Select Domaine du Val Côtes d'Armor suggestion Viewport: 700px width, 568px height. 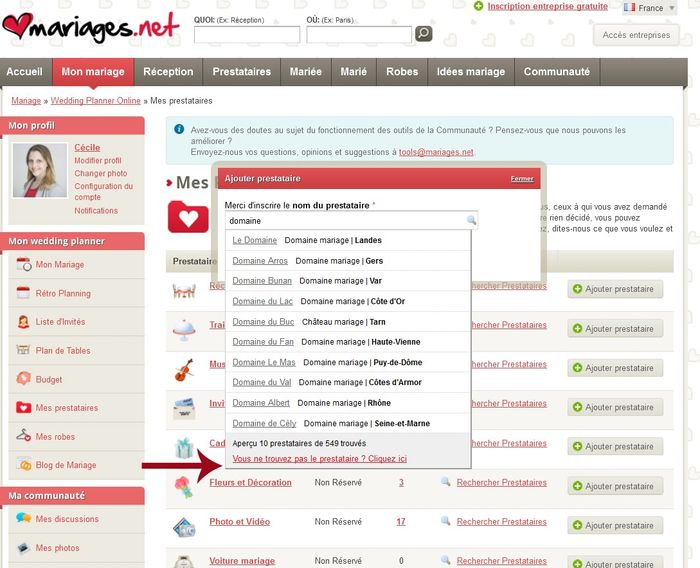coord(348,383)
